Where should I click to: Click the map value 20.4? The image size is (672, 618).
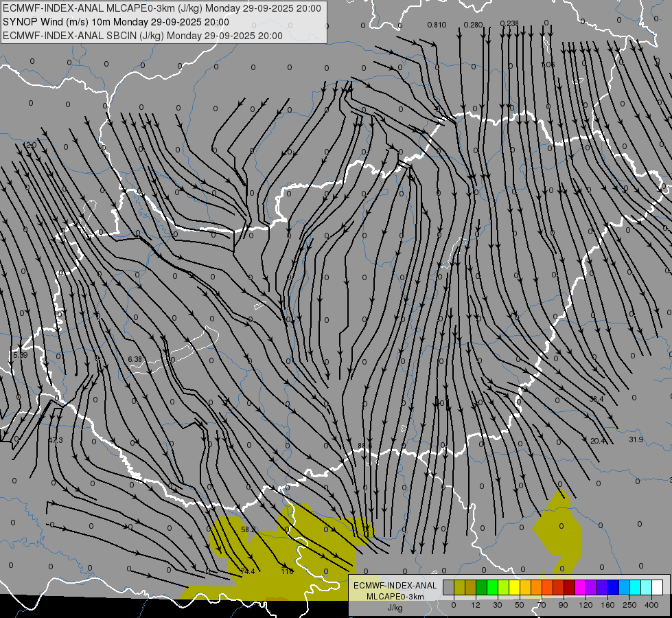[x=598, y=441]
